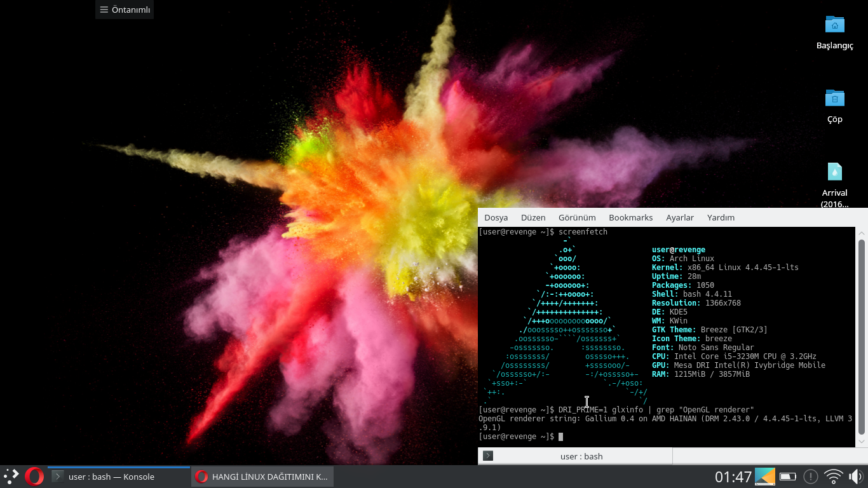Viewport: 868px width, 488px height.
Task: Click the 'Resolution: 1366x768' line
Action: click(x=696, y=303)
